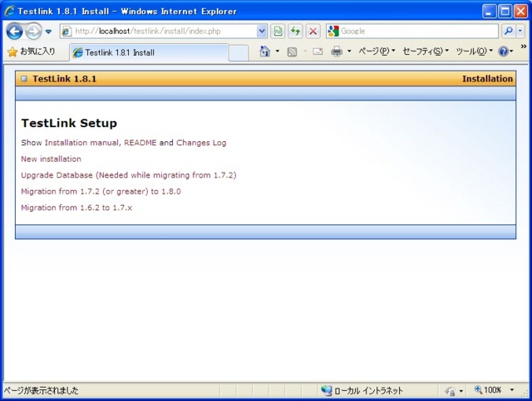The height and width of the screenshot is (401, 532).
Task: Click the TestLink Setup heading
Action: [x=69, y=123]
